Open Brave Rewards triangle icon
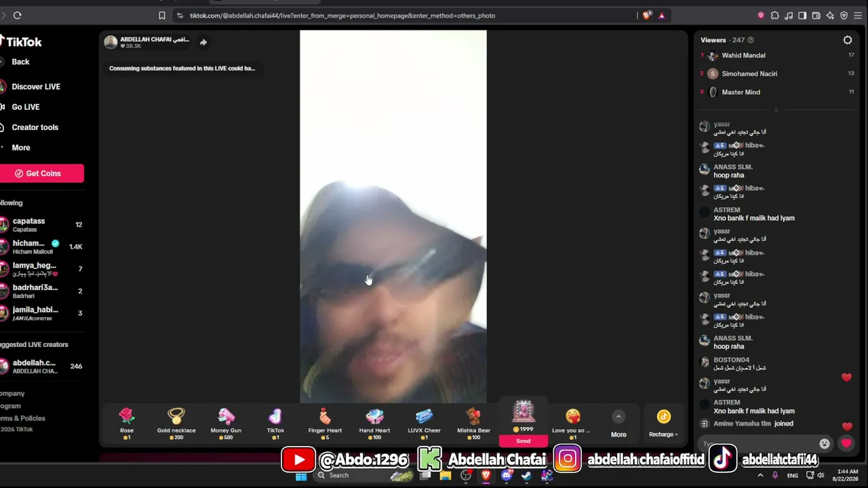The image size is (868, 488). click(x=662, y=15)
